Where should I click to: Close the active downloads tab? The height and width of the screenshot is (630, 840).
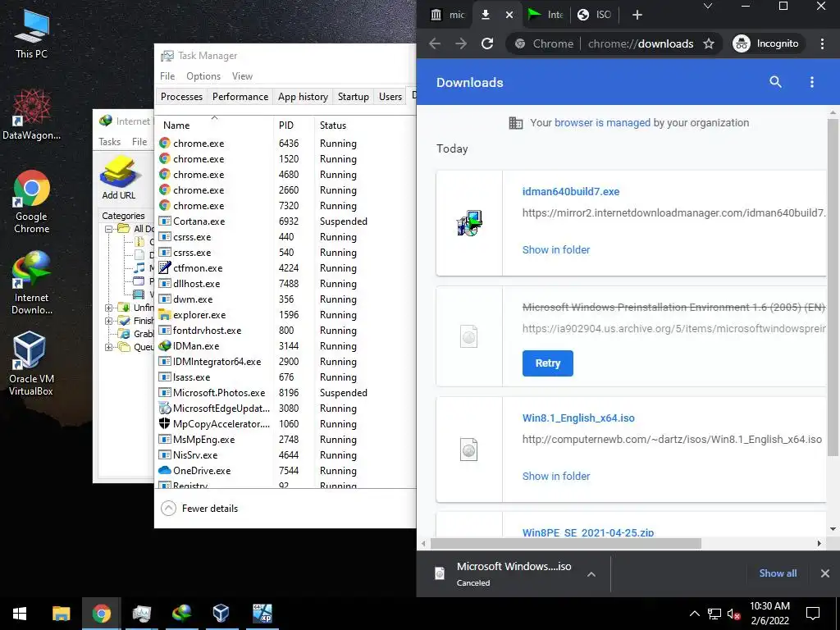509,15
